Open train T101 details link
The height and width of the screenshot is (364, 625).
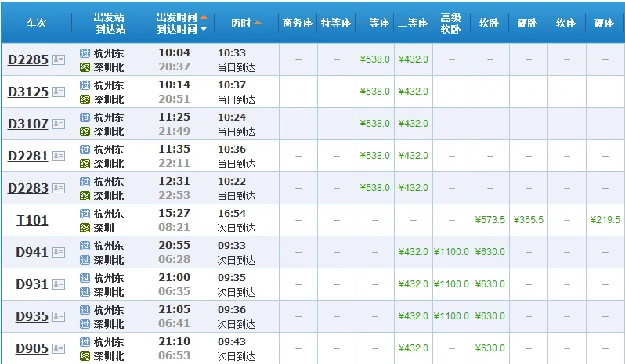(x=32, y=220)
